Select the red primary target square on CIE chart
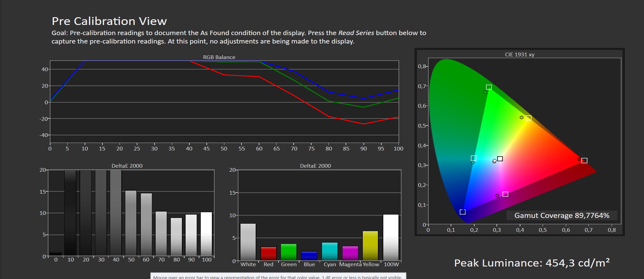This screenshot has height=279, width=644. (x=584, y=161)
